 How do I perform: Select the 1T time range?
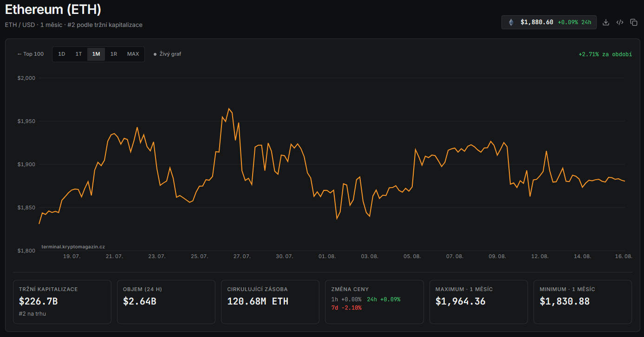pos(78,54)
